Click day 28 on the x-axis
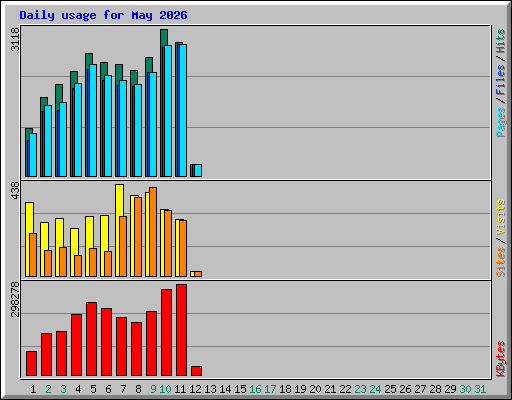This screenshot has width=512, height=400. (x=435, y=389)
